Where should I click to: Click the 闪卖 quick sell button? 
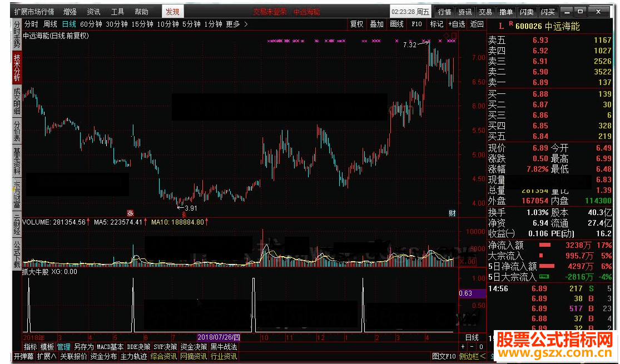click(527, 12)
